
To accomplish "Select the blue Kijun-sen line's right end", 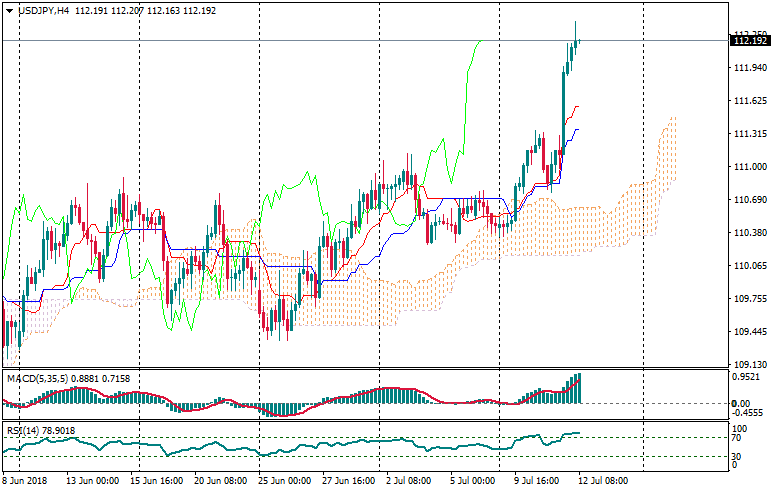I will pyautogui.click(x=578, y=129).
